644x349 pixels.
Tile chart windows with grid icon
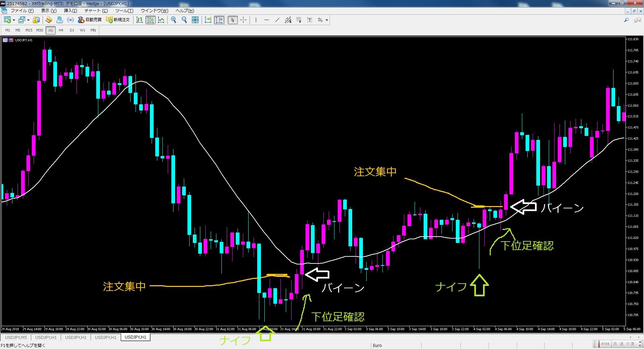tap(195, 20)
